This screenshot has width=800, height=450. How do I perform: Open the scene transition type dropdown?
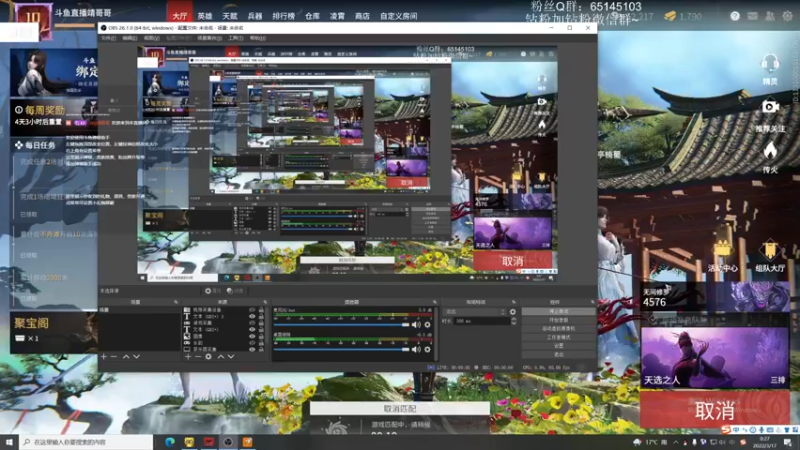475,312
